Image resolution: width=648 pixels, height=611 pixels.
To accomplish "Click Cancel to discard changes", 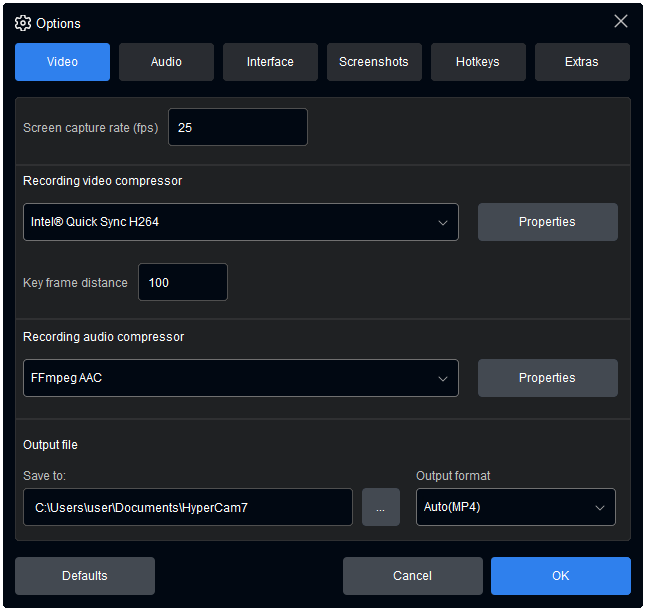I will (412, 576).
